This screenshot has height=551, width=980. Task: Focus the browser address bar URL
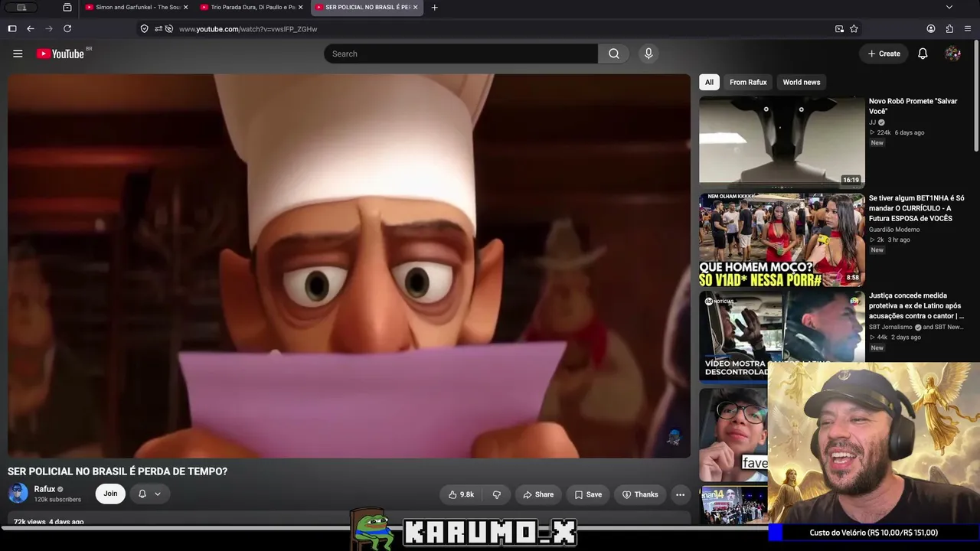coord(248,29)
